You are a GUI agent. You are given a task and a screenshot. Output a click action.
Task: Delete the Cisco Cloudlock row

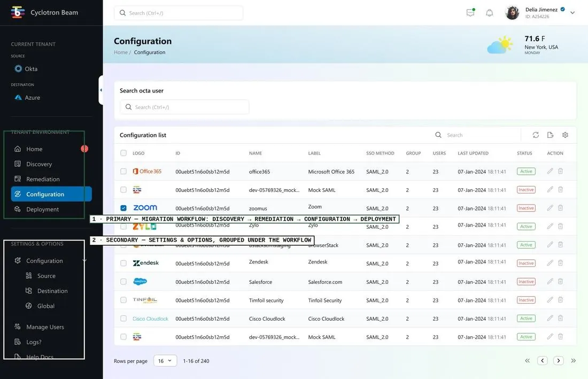point(560,318)
